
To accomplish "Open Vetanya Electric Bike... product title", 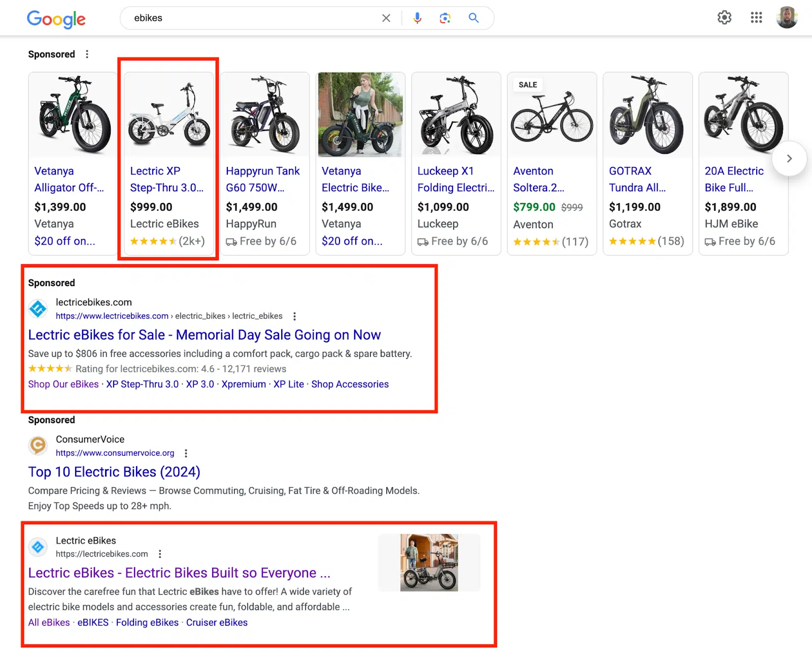I will click(355, 180).
